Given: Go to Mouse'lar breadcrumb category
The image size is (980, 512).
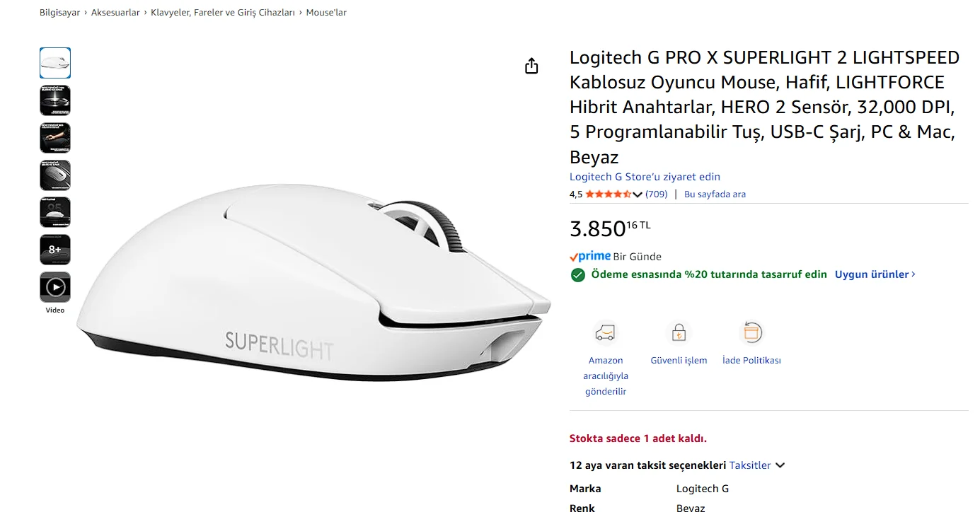Looking at the screenshot, I should (326, 13).
